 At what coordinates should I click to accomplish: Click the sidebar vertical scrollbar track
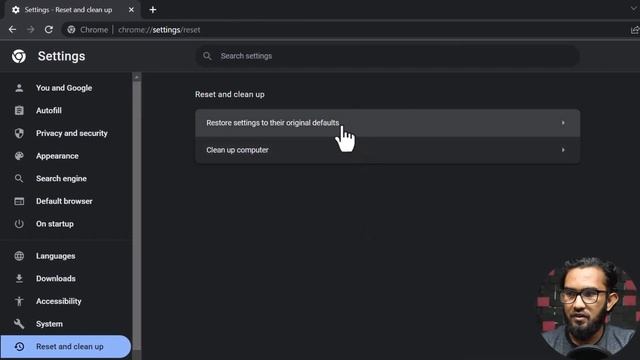[x=137, y=216]
